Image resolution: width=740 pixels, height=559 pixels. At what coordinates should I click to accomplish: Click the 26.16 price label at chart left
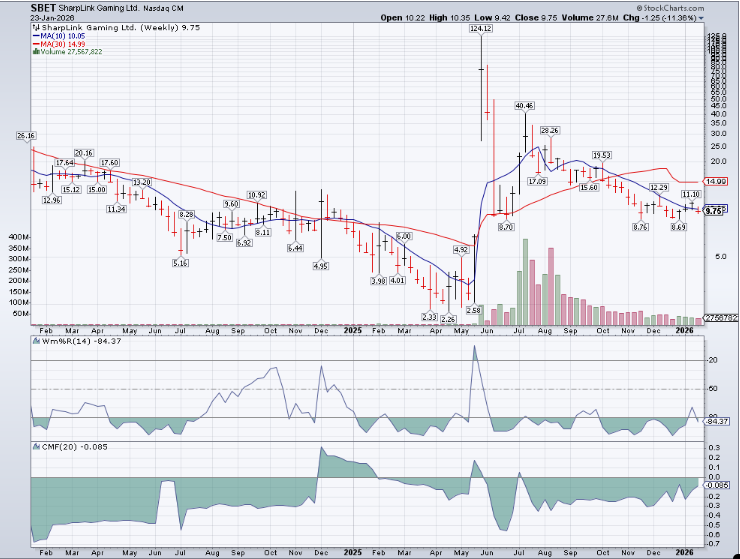coord(26,135)
